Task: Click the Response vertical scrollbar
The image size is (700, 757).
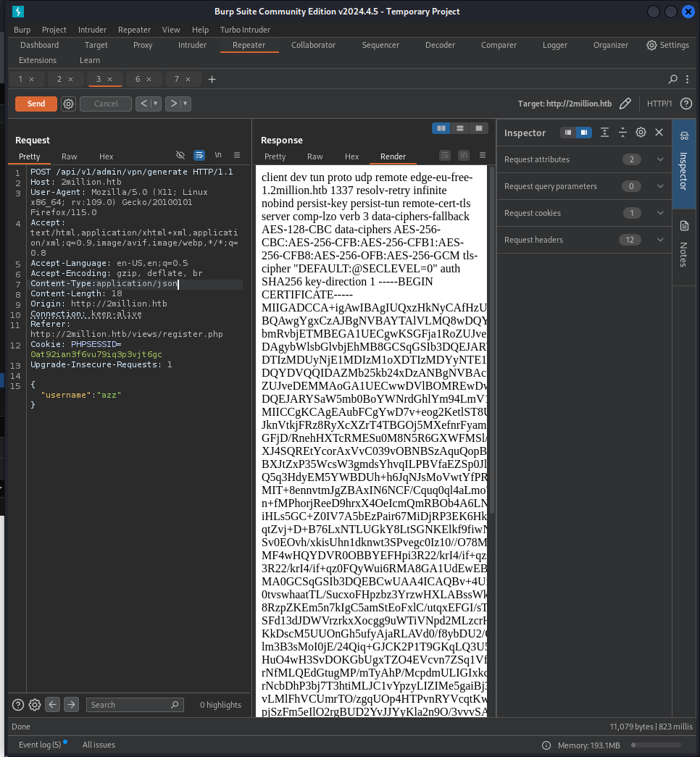Action: (x=492, y=340)
